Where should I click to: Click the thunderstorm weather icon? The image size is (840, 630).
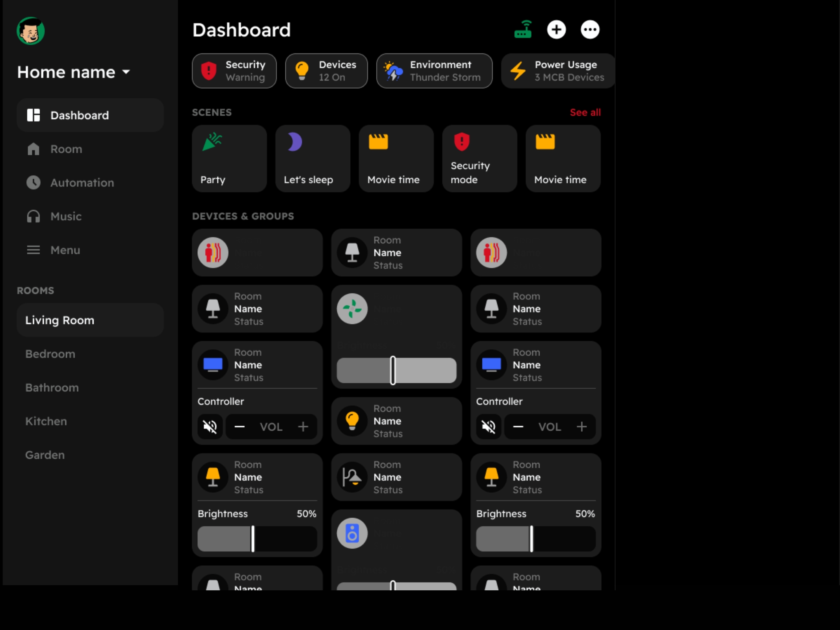coord(393,71)
